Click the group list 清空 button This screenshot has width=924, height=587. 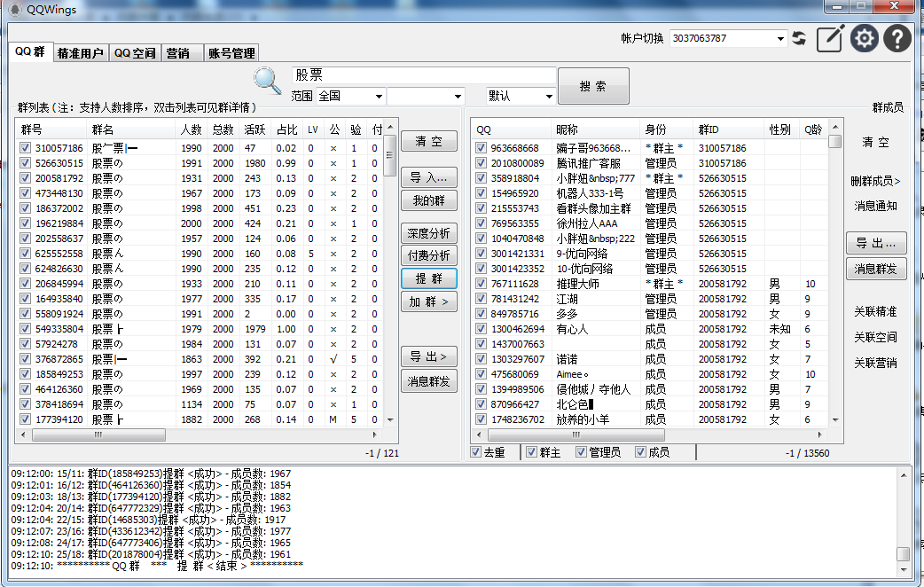(x=428, y=142)
